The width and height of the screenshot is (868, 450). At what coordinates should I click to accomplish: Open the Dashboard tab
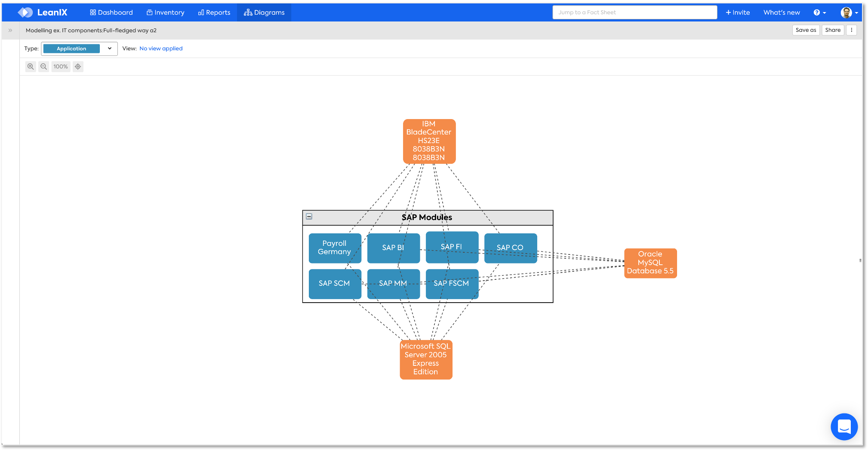[111, 12]
